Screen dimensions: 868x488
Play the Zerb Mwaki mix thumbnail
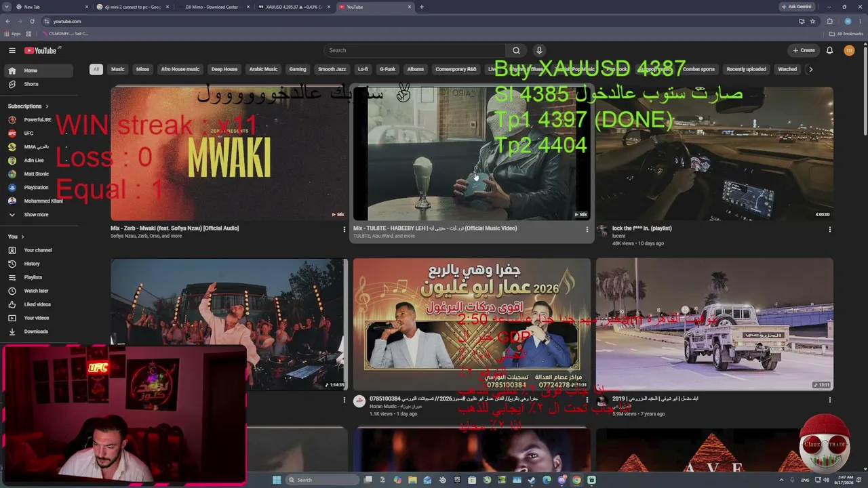pos(229,153)
